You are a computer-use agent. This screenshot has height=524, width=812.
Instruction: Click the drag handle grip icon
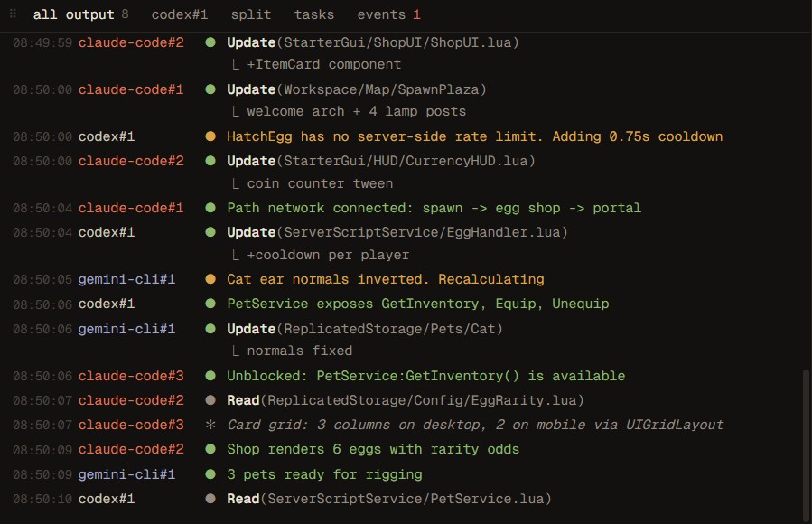pyautogui.click(x=13, y=14)
